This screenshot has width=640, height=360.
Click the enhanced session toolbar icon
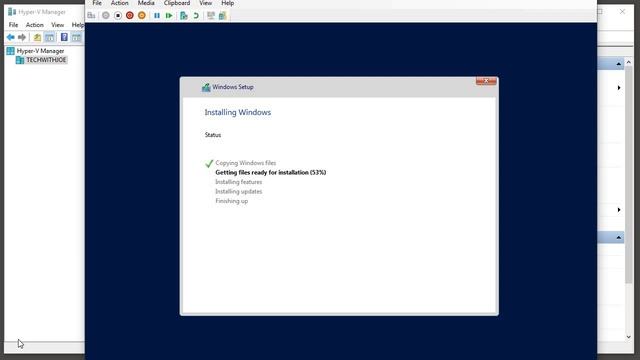(211, 16)
